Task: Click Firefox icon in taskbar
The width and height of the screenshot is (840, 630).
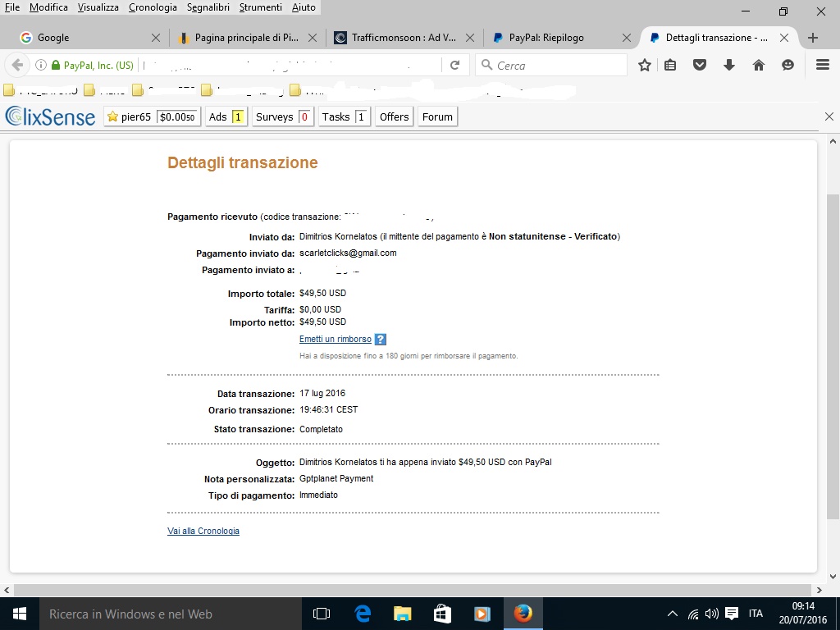Action: tap(523, 614)
